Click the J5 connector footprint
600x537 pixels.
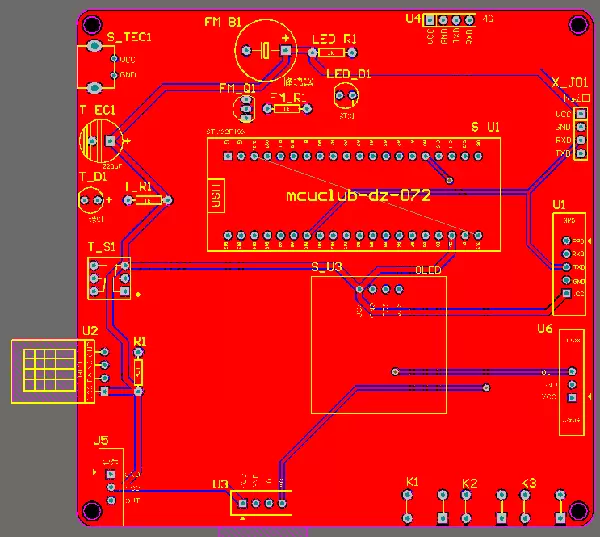(110, 483)
